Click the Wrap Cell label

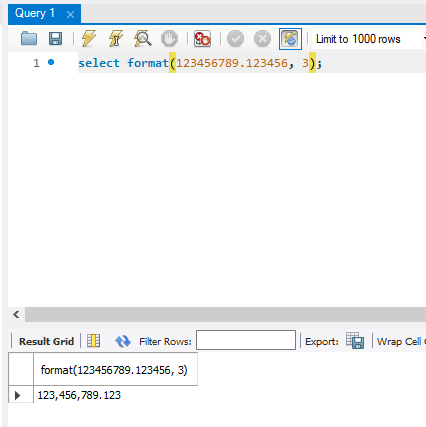tap(399, 342)
